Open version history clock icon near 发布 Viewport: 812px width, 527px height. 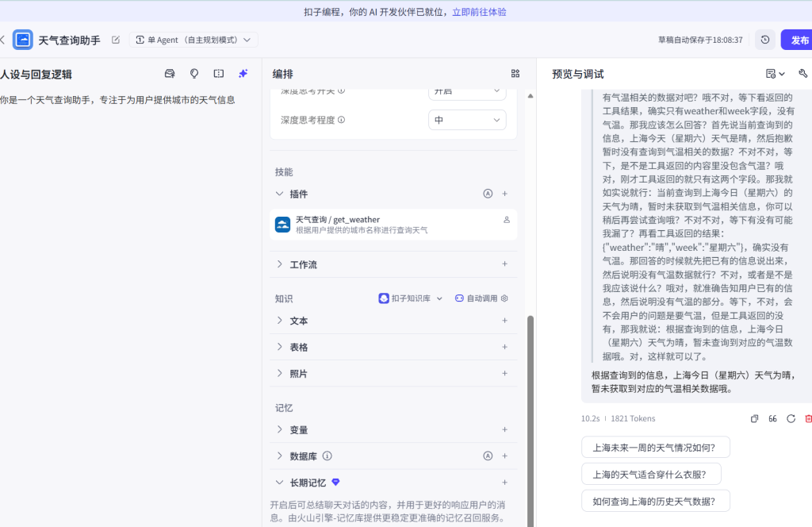tap(764, 39)
